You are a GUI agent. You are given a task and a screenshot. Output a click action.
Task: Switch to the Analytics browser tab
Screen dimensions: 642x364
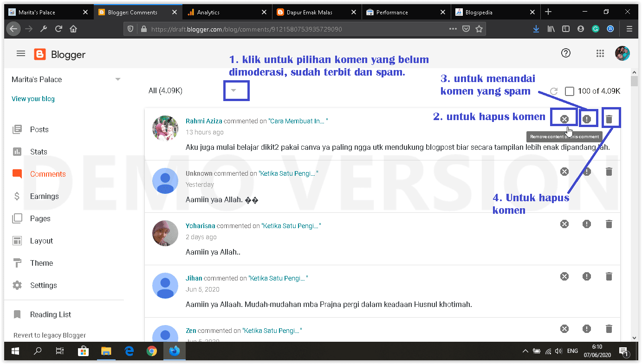(227, 13)
